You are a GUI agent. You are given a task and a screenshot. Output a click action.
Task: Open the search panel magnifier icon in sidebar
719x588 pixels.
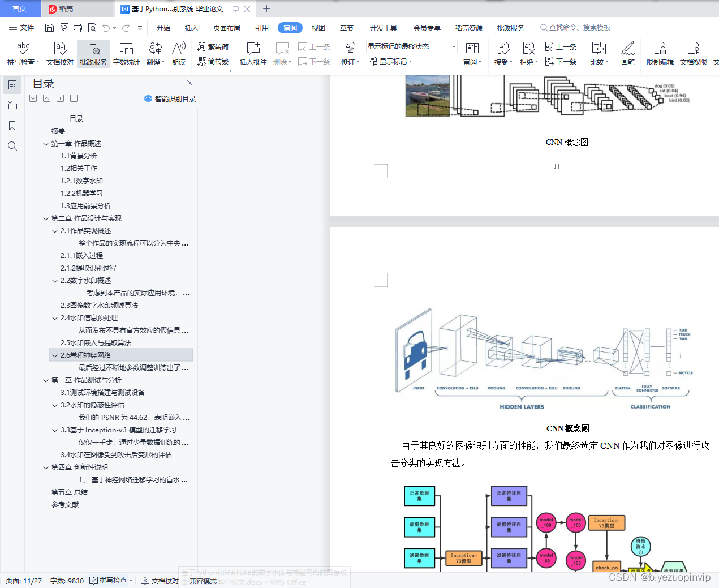pos(12,146)
